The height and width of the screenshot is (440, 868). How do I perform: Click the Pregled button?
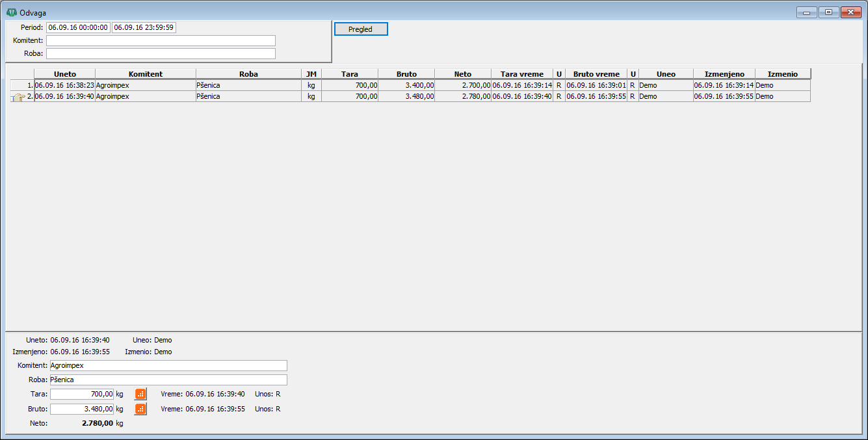point(361,29)
